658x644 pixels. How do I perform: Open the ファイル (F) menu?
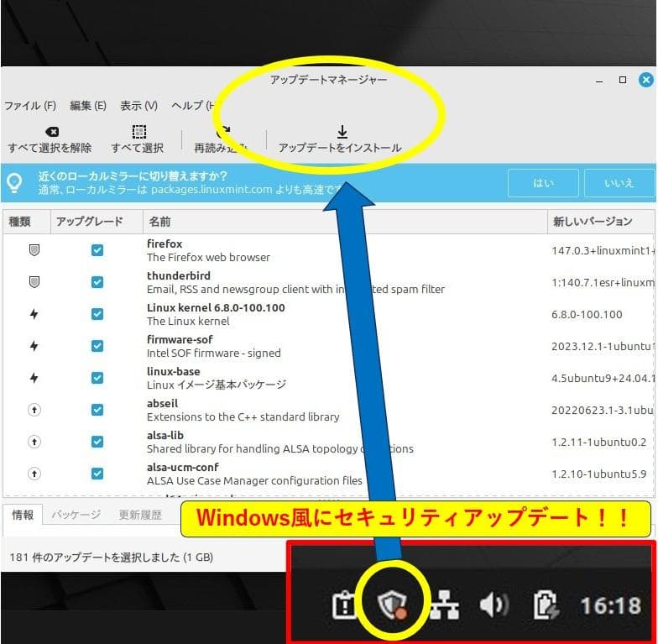[x=30, y=106]
